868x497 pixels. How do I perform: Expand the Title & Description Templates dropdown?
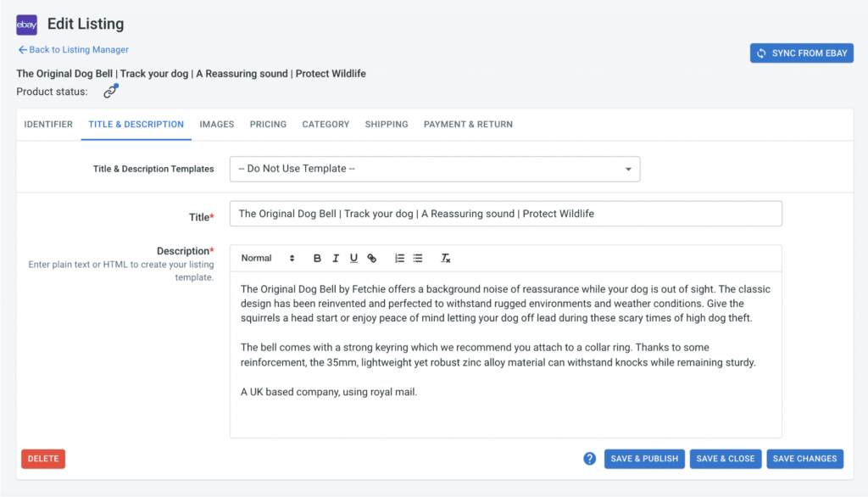[x=435, y=169]
